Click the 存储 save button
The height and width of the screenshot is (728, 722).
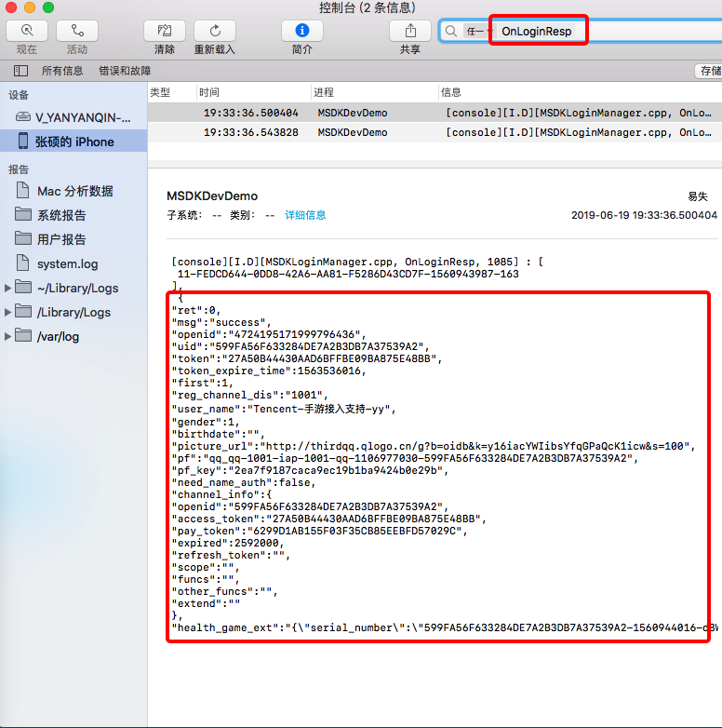coord(710,71)
